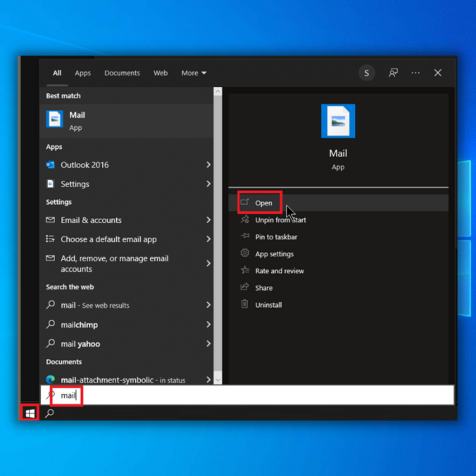Open the three-dots options menu
Image resolution: width=476 pixels, height=476 pixels.
416,73
